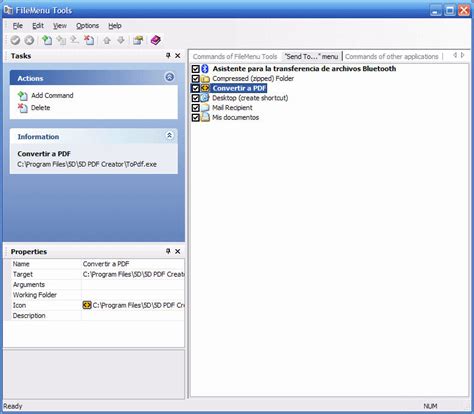Click the Move Down arrow toolbar icon
This screenshot has height=414, width=474.
click(121, 40)
